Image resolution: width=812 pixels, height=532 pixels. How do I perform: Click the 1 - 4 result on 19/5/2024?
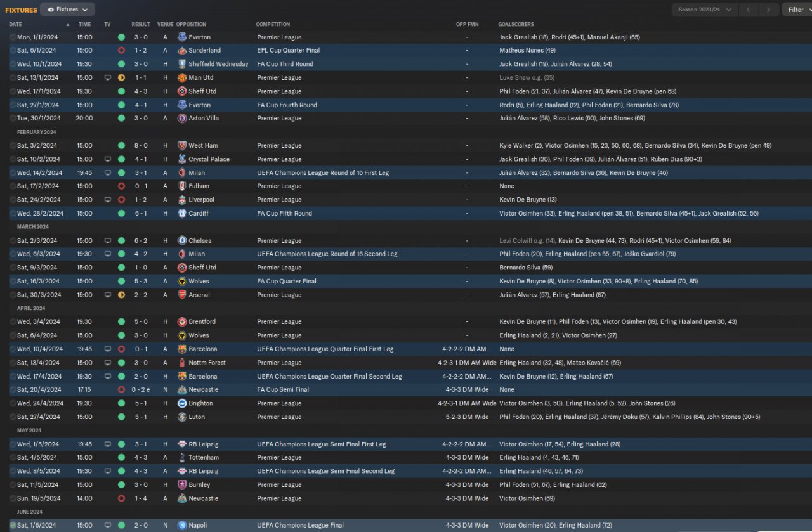pos(141,498)
